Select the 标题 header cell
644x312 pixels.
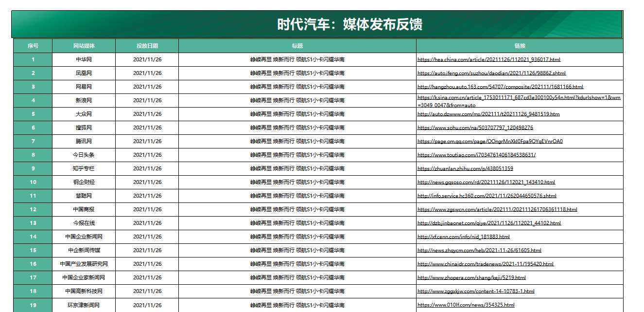[297, 46]
